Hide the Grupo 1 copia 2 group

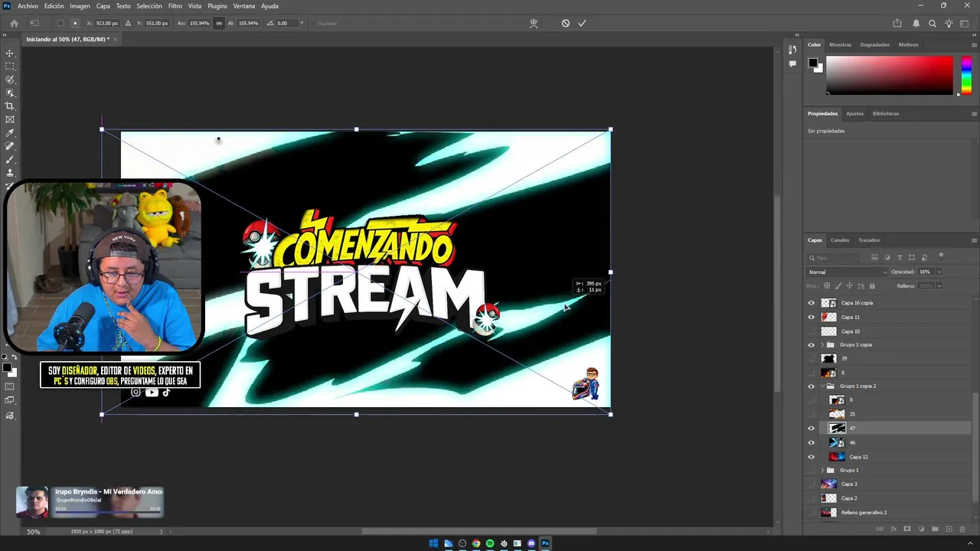pos(812,386)
